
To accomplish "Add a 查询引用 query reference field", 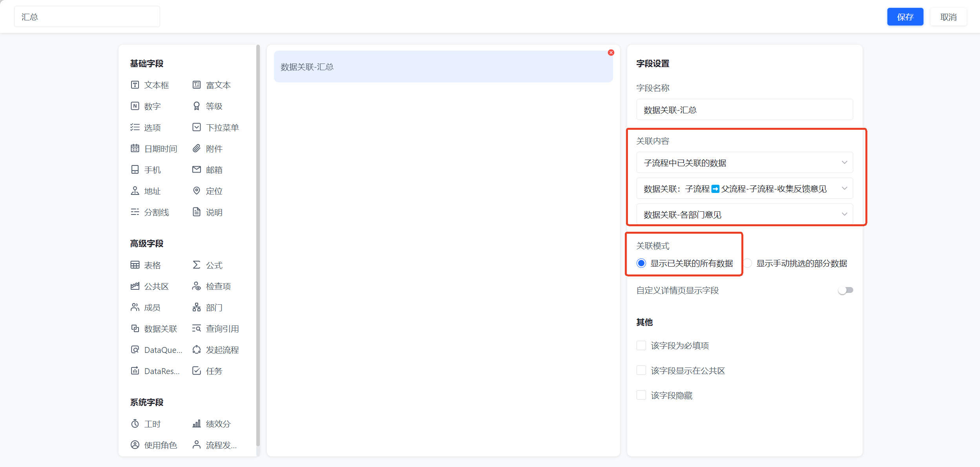I will (216, 329).
